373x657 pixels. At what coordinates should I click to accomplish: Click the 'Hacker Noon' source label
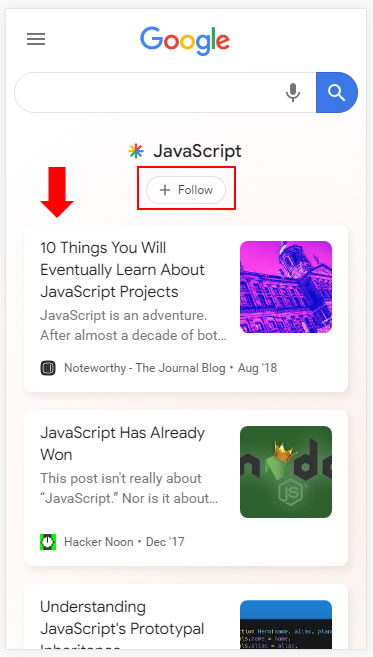[x=99, y=542]
